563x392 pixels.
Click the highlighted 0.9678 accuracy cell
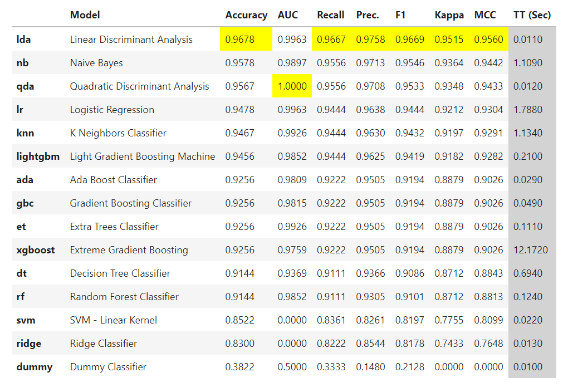coord(246,39)
